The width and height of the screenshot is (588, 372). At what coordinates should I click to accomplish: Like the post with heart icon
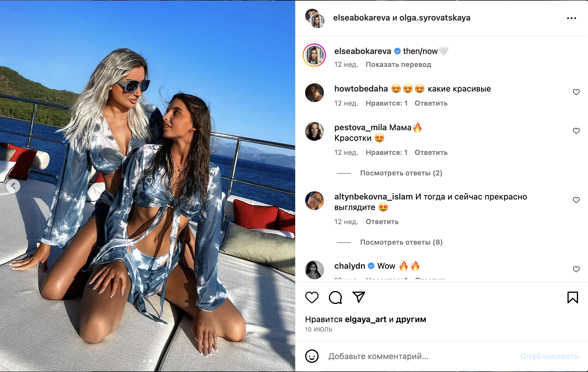pos(312,297)
